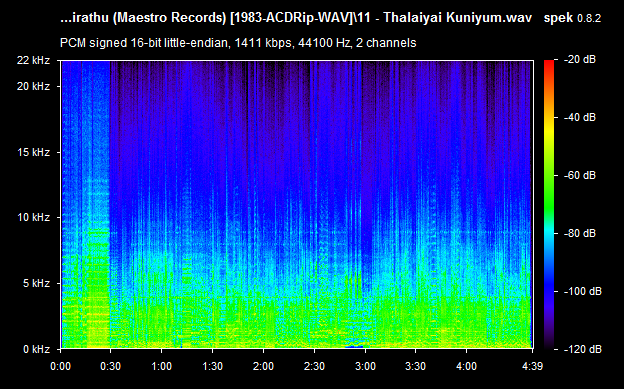Click the -20 dB legend label
The image size is (624, 389).
coord(580,60)
